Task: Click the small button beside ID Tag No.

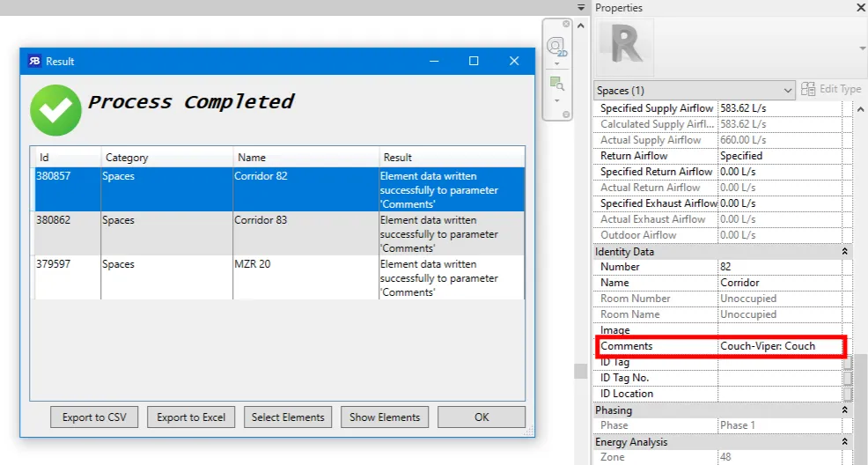Action: (848, 378)
